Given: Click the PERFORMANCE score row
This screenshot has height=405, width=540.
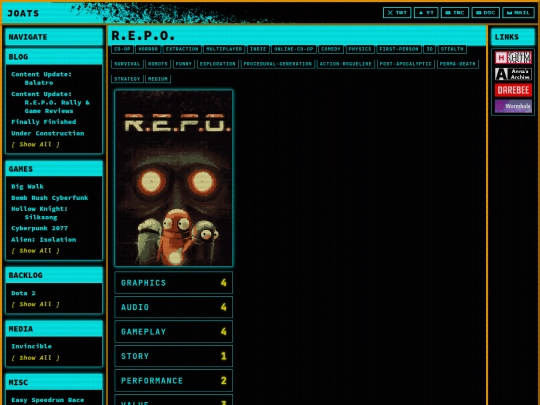Looking at the screenshot, I should 174,380.
